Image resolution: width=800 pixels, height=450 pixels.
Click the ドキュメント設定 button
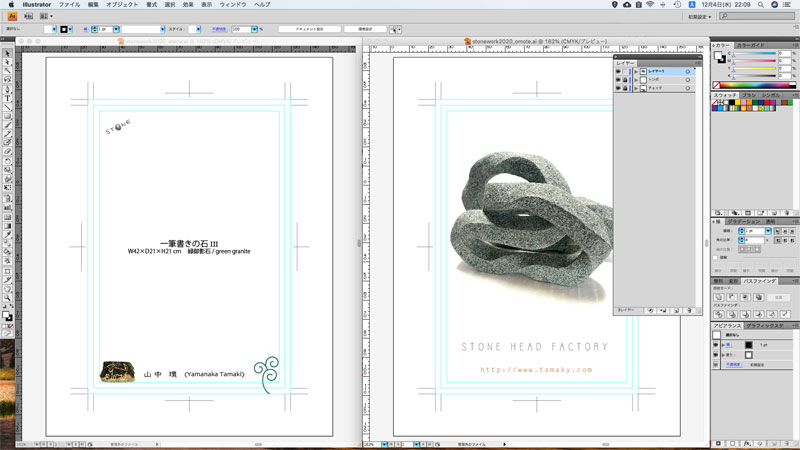(307, 29)
